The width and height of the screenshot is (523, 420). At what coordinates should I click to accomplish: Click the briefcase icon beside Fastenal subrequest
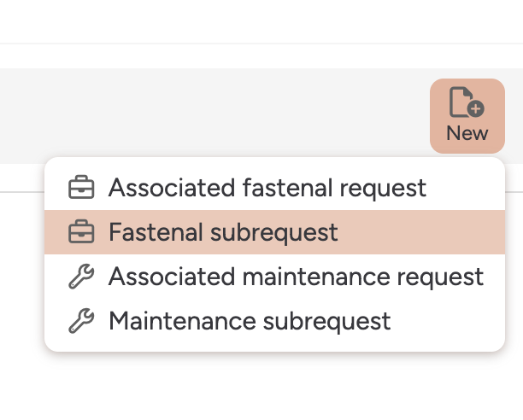[81, 231]
